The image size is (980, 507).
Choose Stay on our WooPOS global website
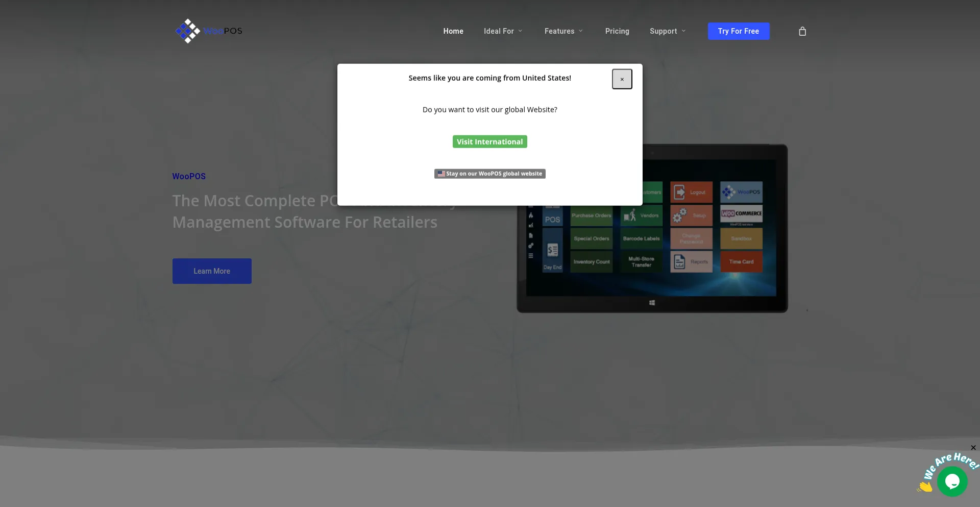coord(489,174)
